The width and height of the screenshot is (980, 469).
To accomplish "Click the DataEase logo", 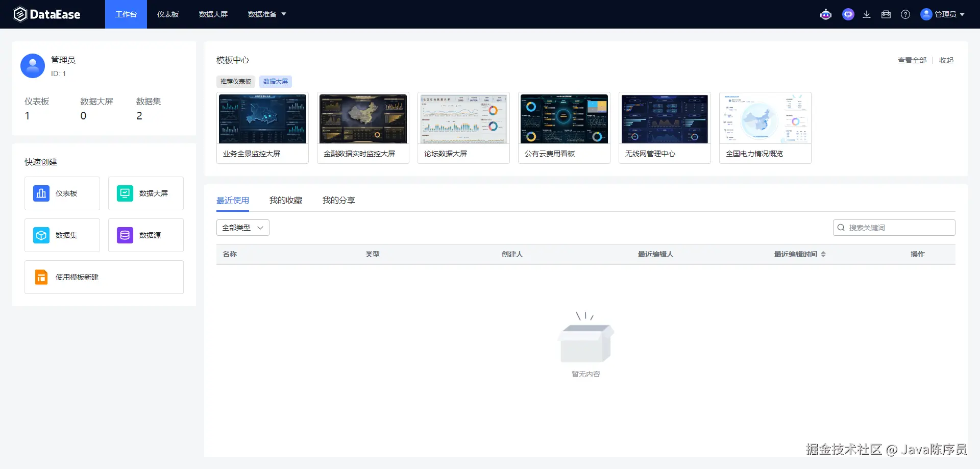I will [x=46, y=14].
